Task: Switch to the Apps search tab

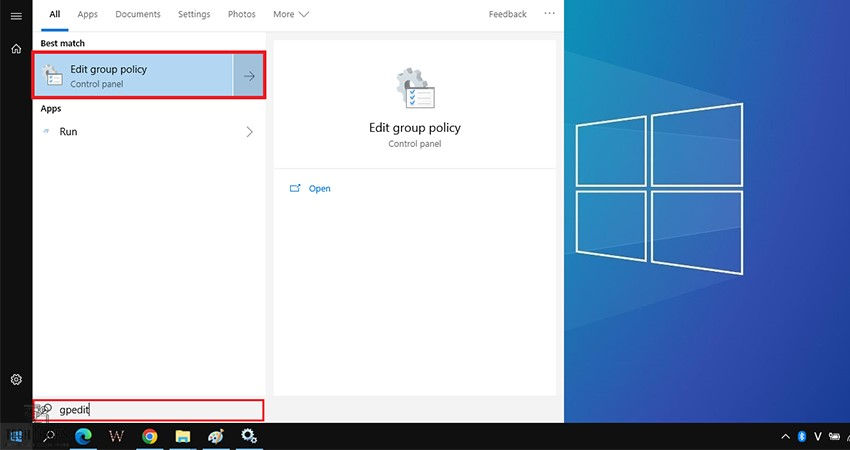Action: [x=87, y=15]
